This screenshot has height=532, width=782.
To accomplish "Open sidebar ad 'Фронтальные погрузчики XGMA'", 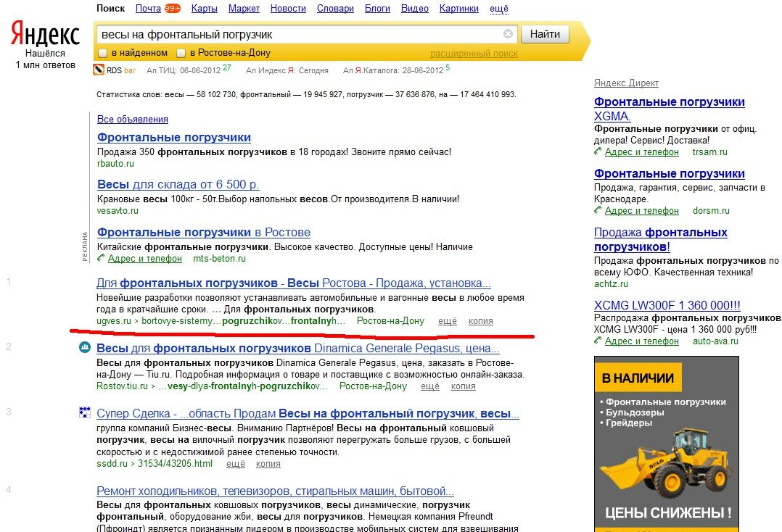I will click(x=670, y=109).
